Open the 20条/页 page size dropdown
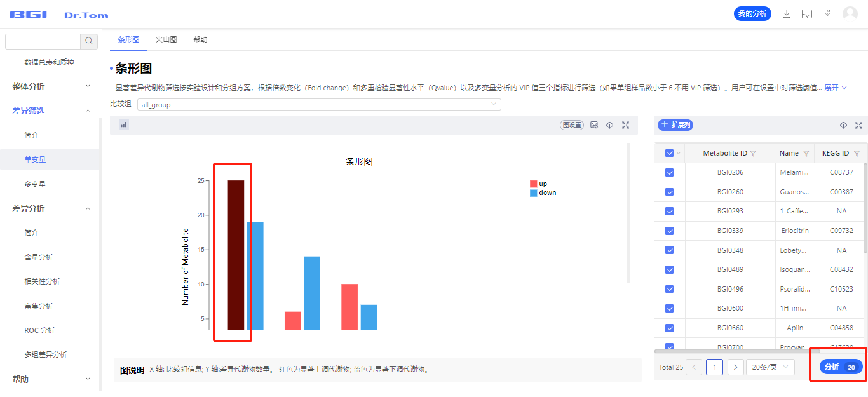The width and height of the screenshot is (868, 397). pos(770,367)
